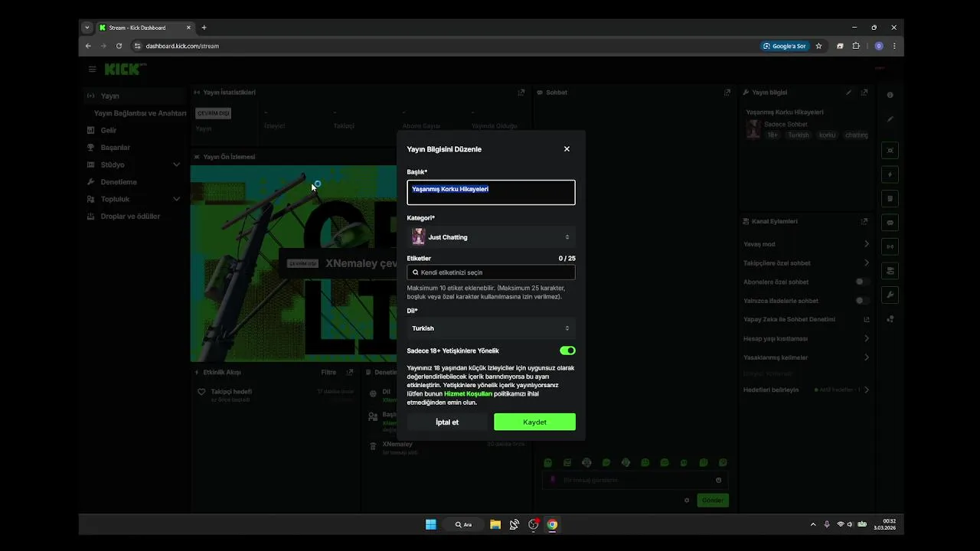
Task: Open chat settings gear beside Gönder
Action: tap(687, 500)
